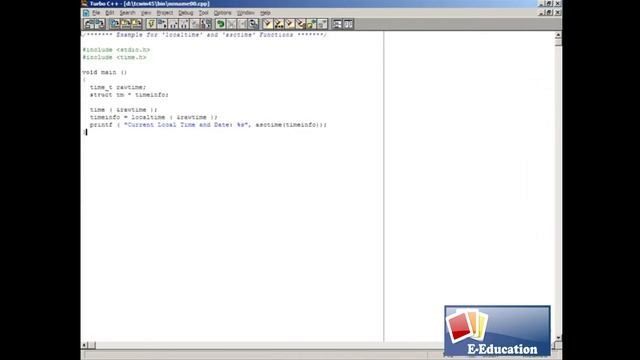Click the yellow lightbulb-style toolbar icon
640x360 pixels.
[x=151, y=24]
